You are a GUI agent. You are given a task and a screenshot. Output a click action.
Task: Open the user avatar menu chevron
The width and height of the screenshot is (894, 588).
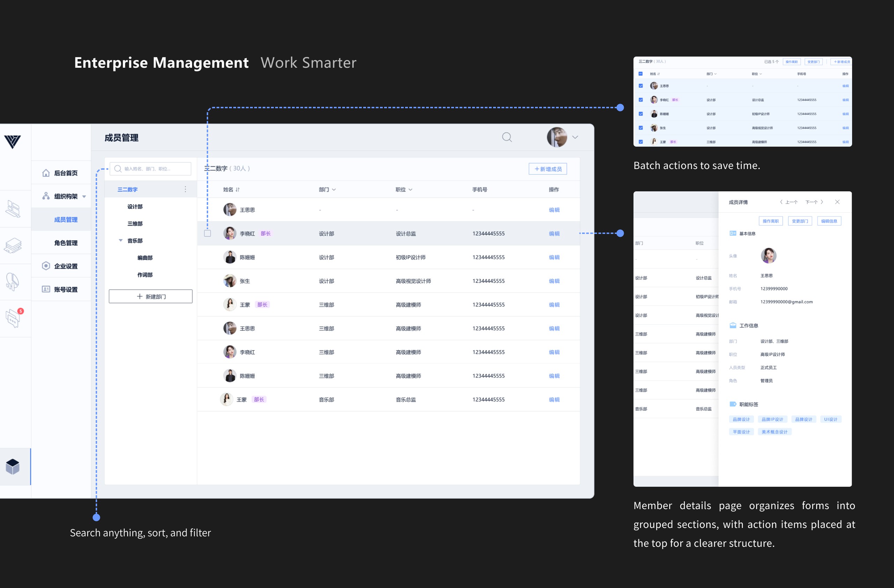[575, 137]
